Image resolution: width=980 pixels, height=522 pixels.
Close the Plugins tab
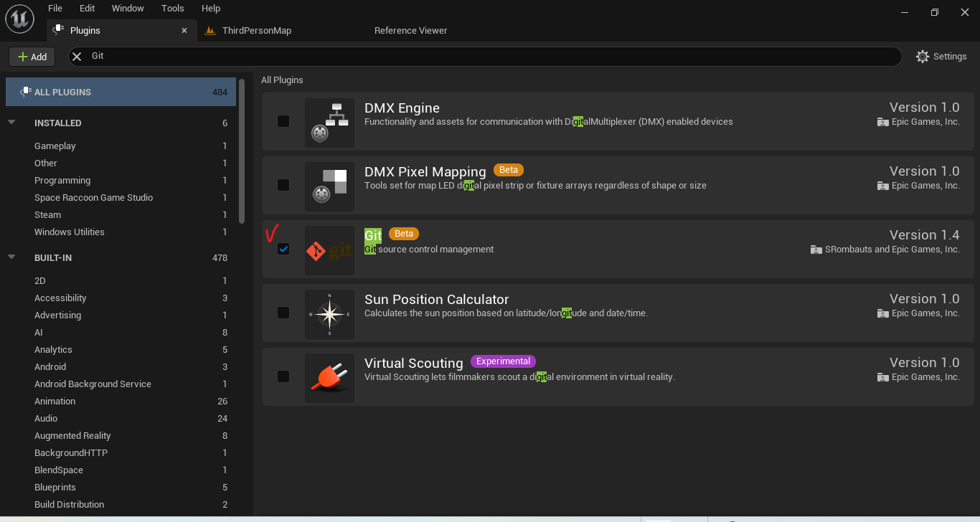[184, 31]
